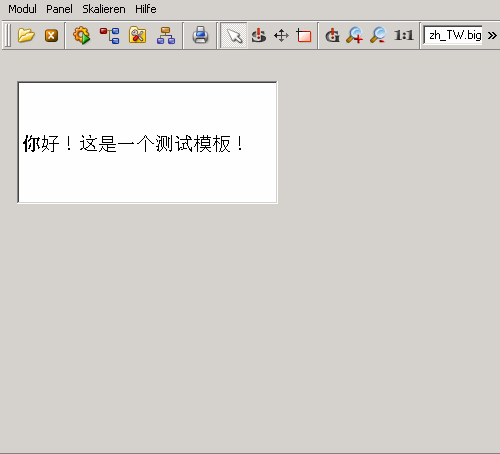This screenshot has height=454, width=500.
Task: Open the Skalieren menu
Action: pyautogui.click(x=104, y=9)
